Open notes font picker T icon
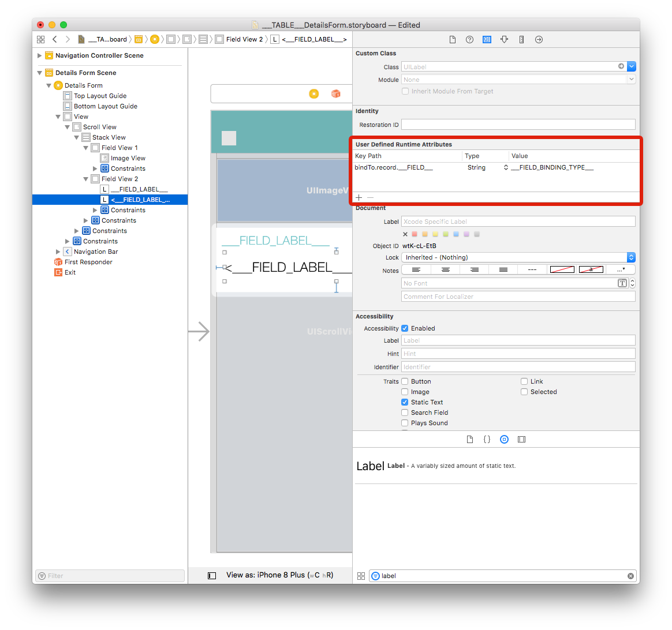672x630 pixels. [622, 283]
